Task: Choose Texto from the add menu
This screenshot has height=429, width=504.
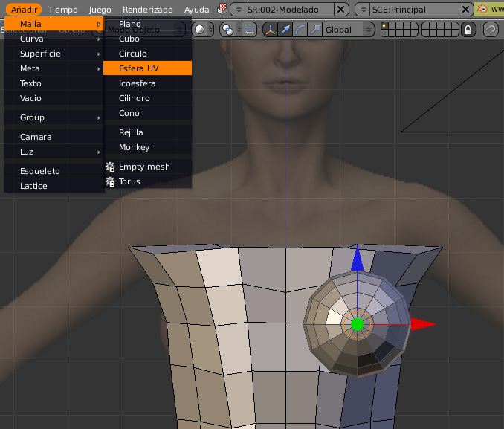Action: [54, 83]
